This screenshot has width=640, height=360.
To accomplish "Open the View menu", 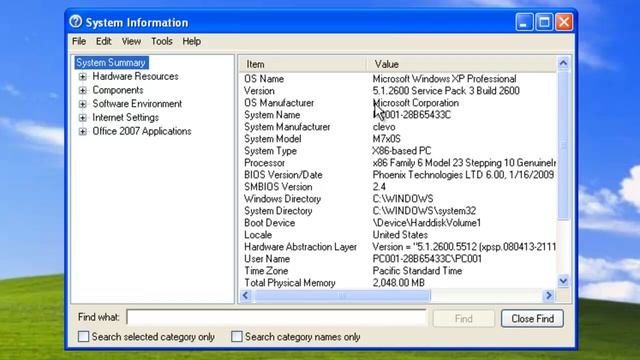I will pyautogui.click(x=131, y=41).
